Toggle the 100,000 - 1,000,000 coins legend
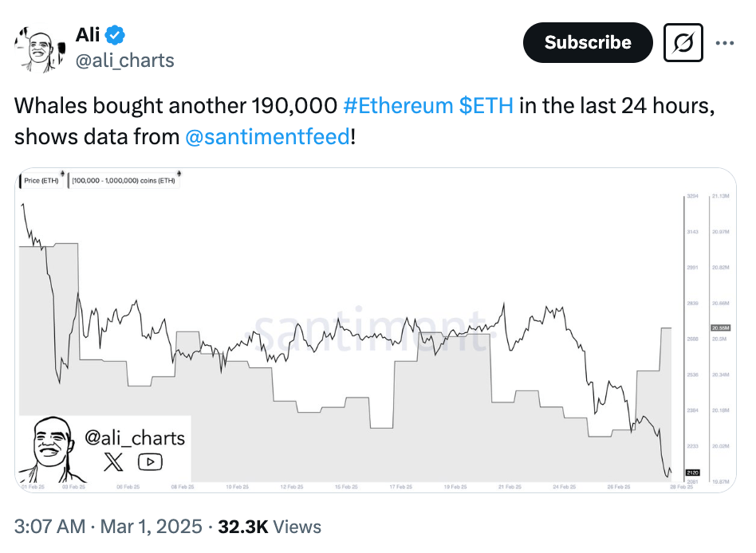Screen dimensions: 756x553 click(124, 181)
